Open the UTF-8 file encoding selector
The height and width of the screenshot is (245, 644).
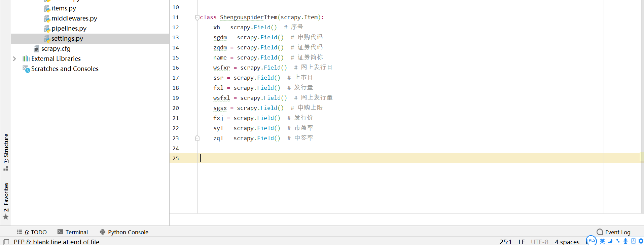[539, 242]
